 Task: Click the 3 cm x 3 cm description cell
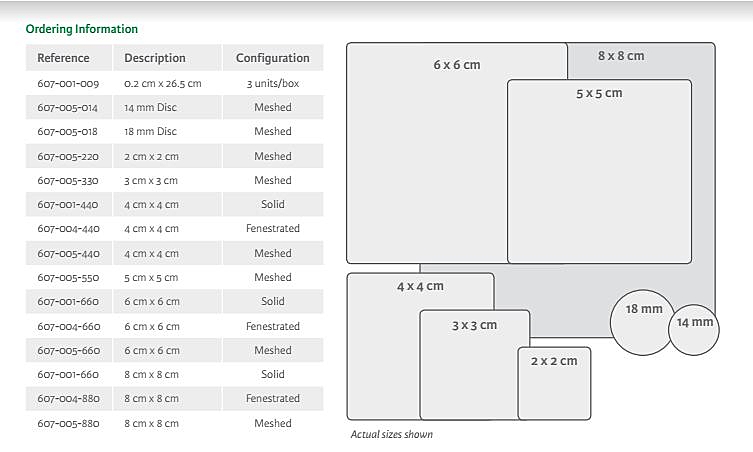point(151,180)
